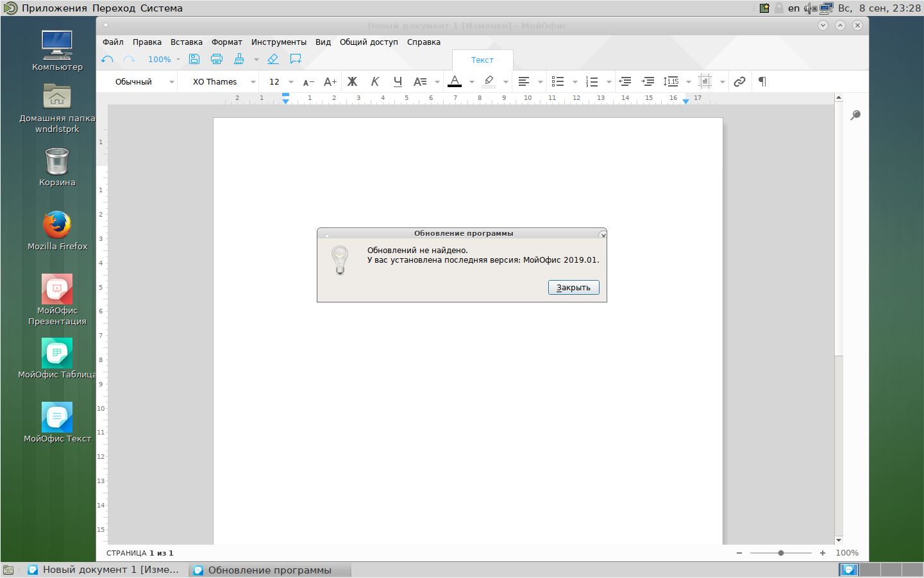Select the МойОфис Таблица desktop icon
The width and height of the screenshot is (924, 578).
(57, 359)
